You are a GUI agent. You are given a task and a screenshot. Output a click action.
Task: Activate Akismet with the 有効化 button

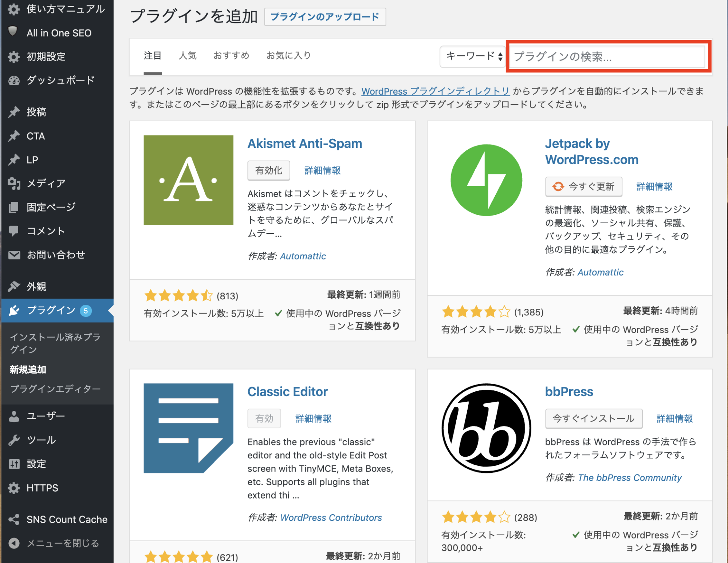click(x=269, y=170)
